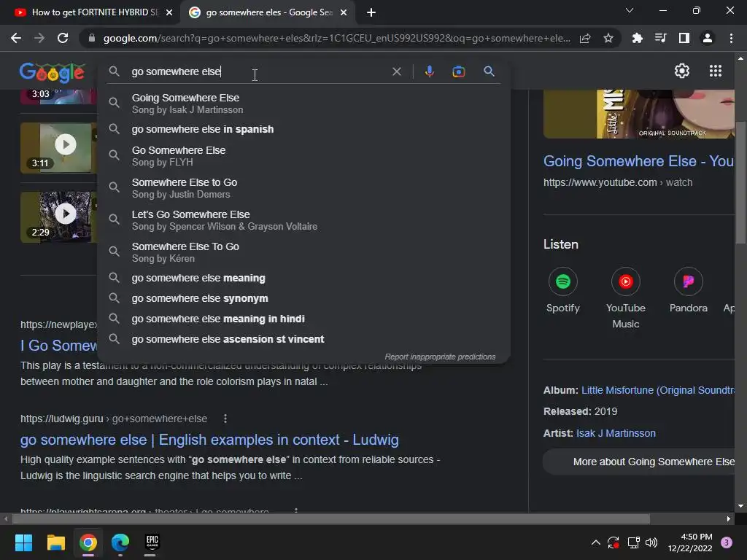
Task: Choose suggestion Going Somewhere Else by Isak J Martinsson
Action: [x=303, y=104]
